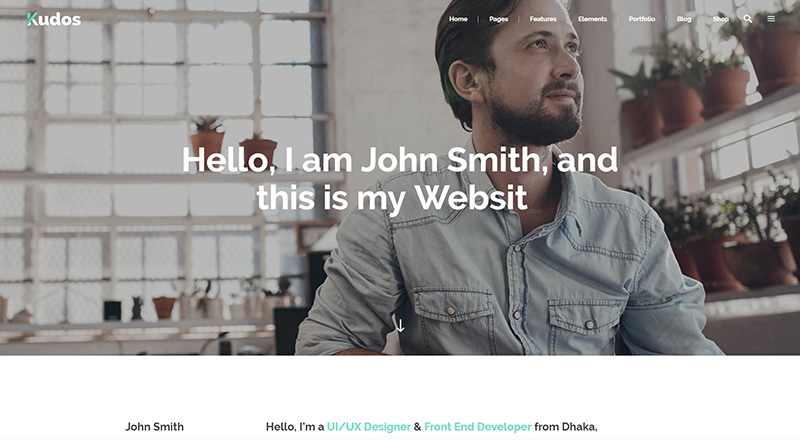This screenshot has height=440, width=800.
Task: Expand the Pages navigation menu
Action: 498,19
